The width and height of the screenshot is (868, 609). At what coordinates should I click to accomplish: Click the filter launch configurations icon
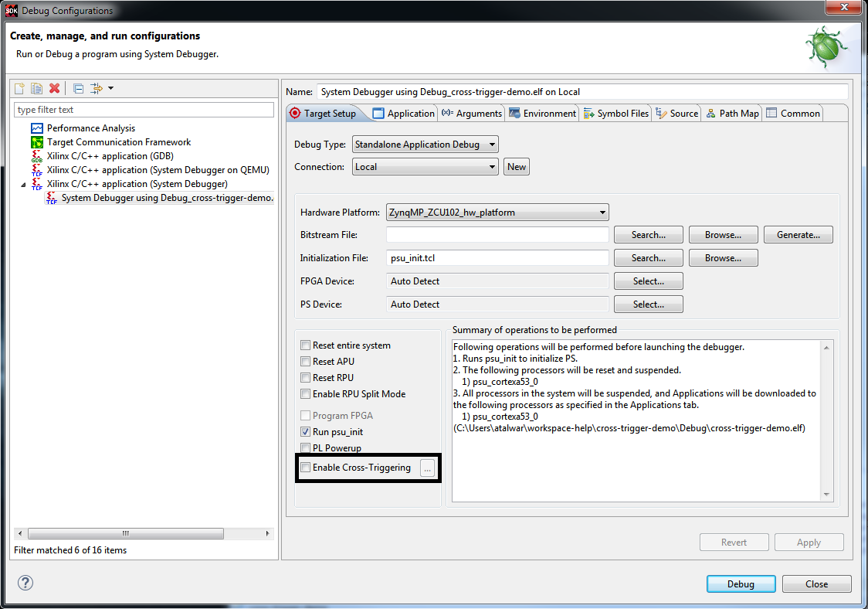(x=97, y=88)
